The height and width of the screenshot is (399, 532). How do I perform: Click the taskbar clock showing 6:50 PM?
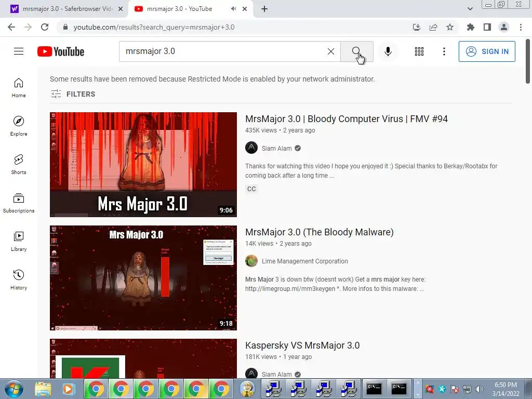point(506,389)
